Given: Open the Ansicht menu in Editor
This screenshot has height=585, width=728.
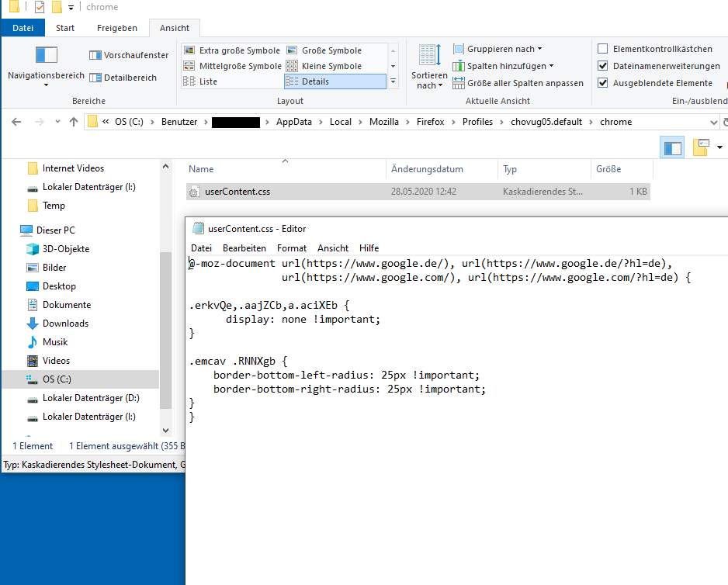Looking at the screenshot, I should coord(333,248).
